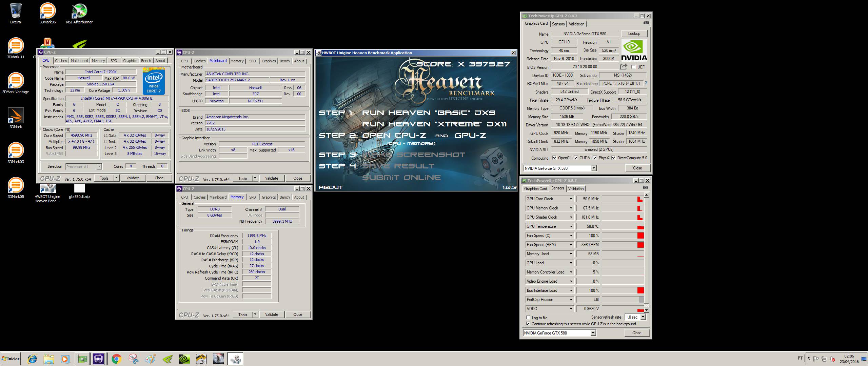
Task: Expand VDDC sensor dropdown arrow
Action: (571, 309)
